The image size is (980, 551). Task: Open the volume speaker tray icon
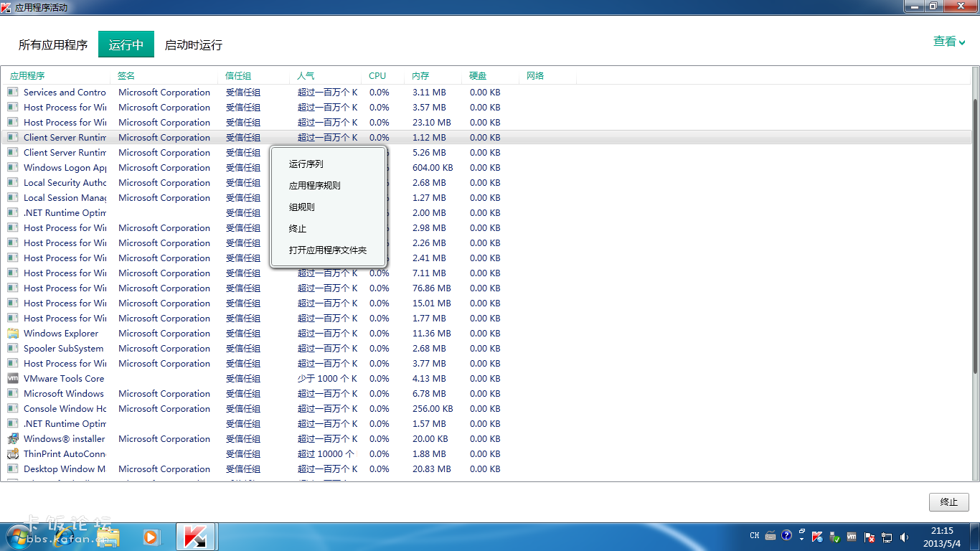904,536
